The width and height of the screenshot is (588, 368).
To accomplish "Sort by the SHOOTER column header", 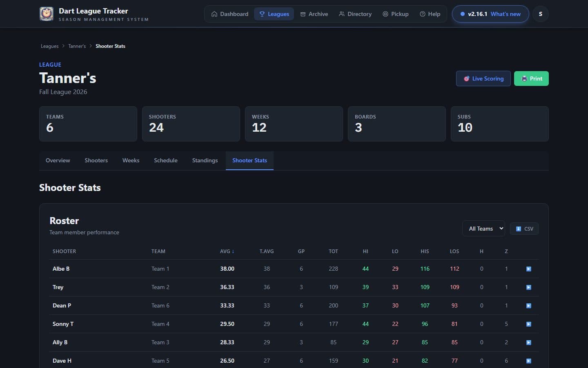I will [x=64, y=251].
